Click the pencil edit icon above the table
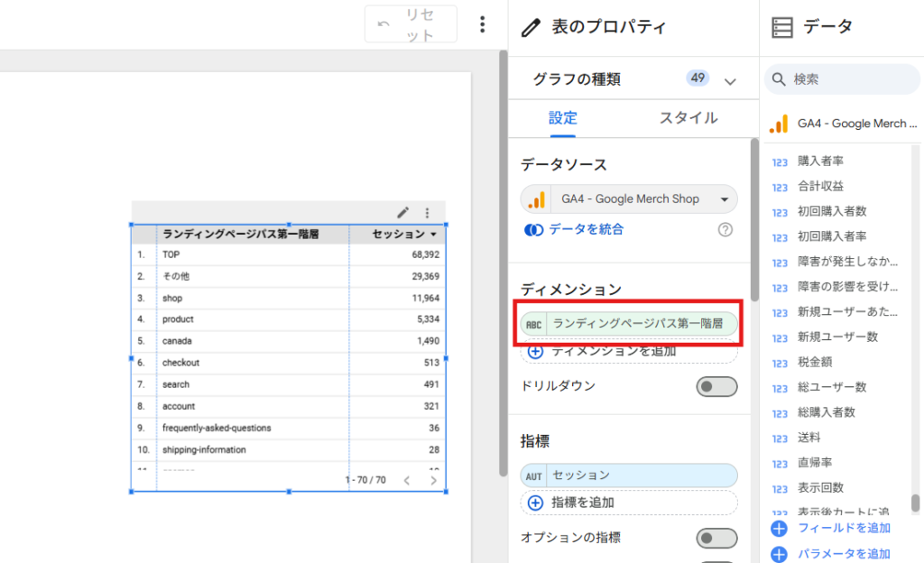 403,213
